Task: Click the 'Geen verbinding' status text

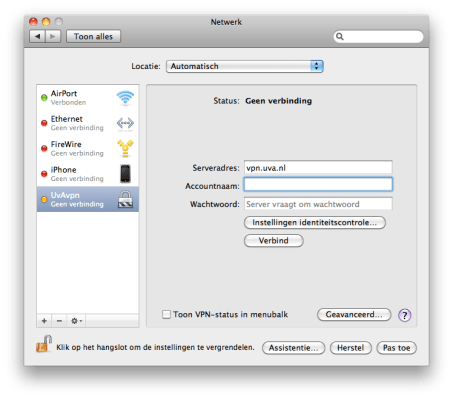Action: [279, 101]
